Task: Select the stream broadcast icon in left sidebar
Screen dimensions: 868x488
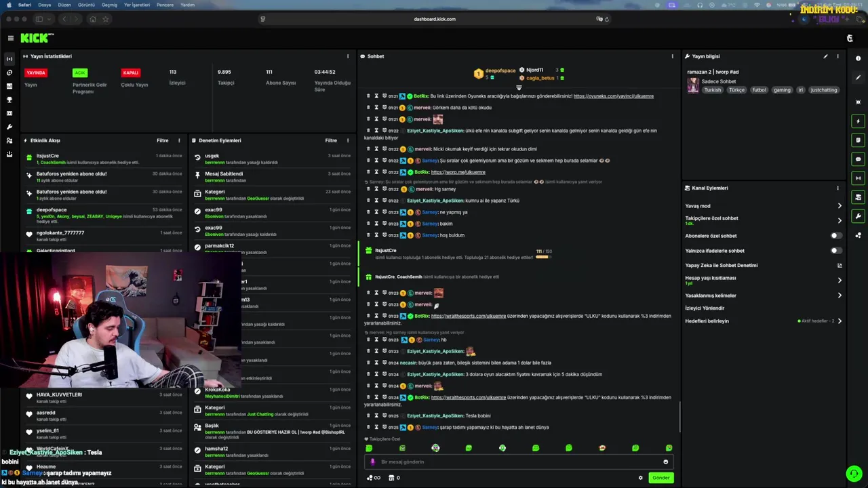Action: click(x=9, y=59)
